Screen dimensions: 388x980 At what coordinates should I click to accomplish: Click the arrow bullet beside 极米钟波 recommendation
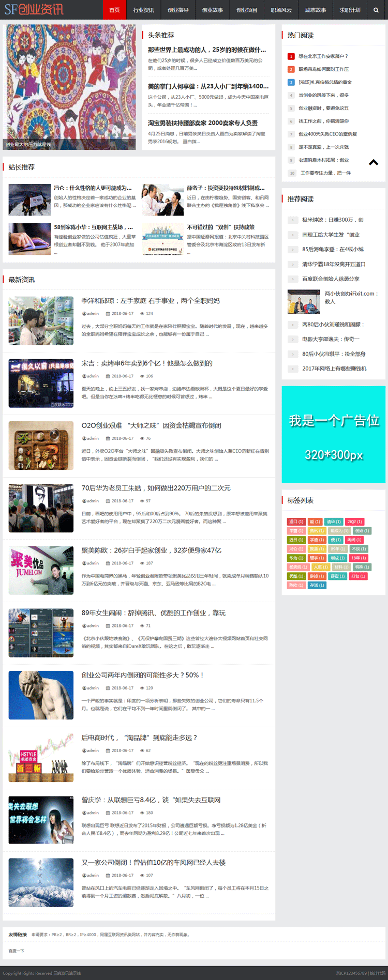click(x=293, y=220)
